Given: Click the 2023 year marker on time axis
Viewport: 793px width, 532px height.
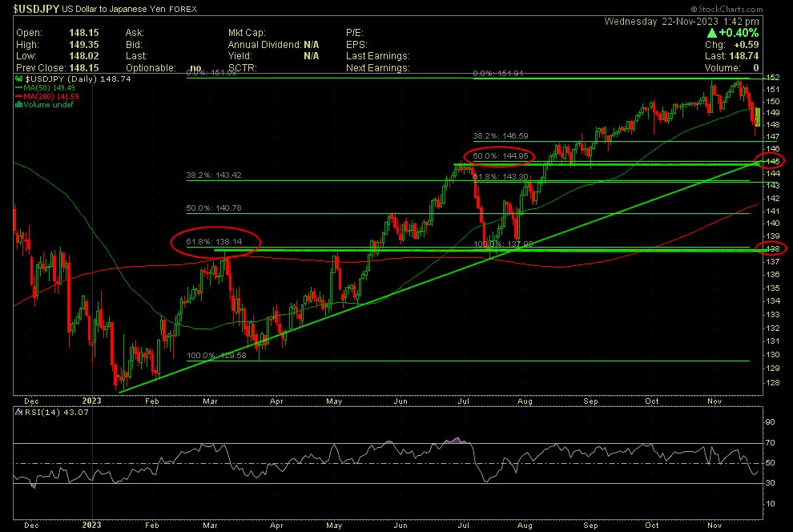Looking at the screenshot, I should click(x=93, y=400).
